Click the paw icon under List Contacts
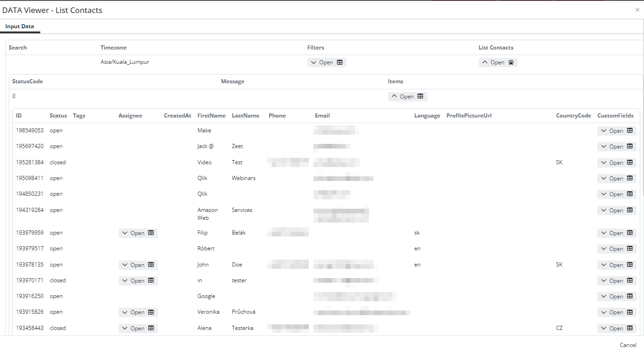 (511, 62)
